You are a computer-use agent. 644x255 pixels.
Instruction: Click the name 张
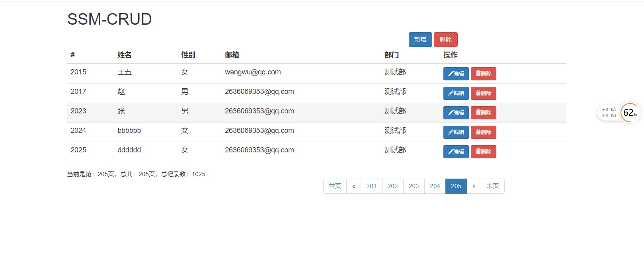point(121,111)
